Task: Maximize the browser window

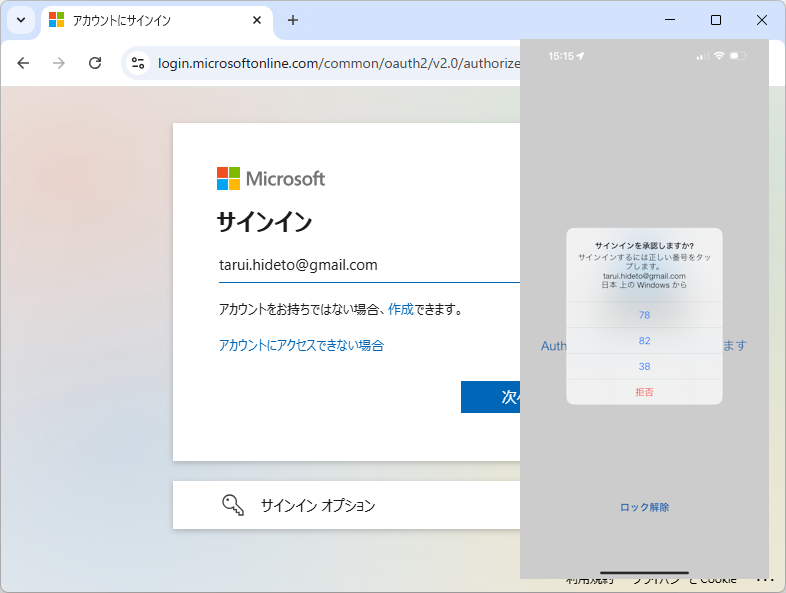Action: (716, 20)
